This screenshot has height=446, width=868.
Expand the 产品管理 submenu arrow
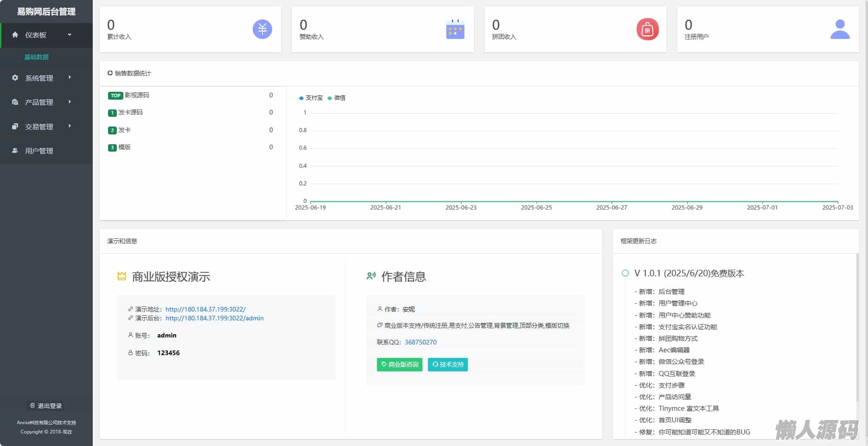coord(70,102)
